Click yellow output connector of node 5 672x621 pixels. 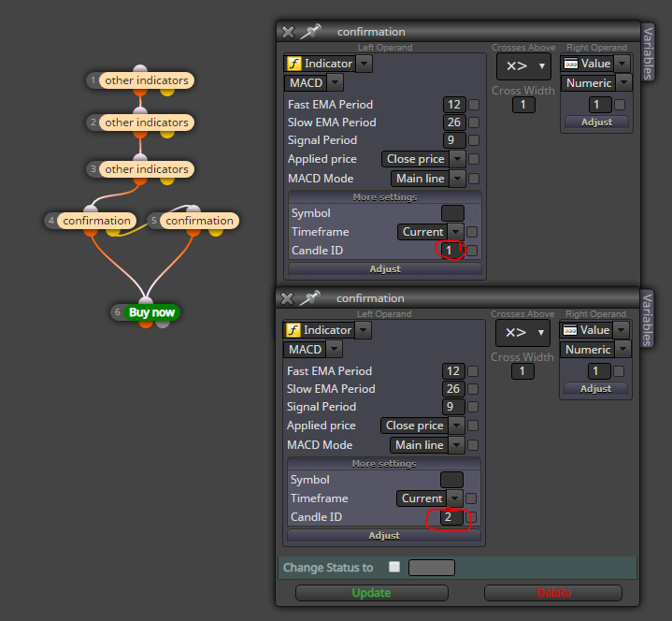[216, 233]
